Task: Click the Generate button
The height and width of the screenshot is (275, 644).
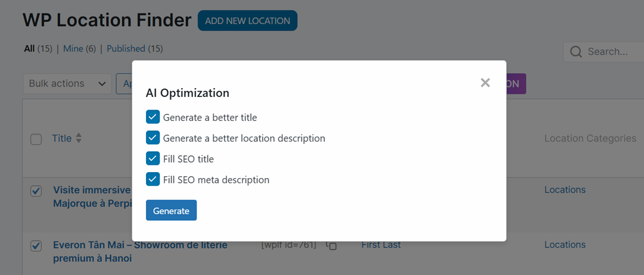Action: [x=171, y=211]
